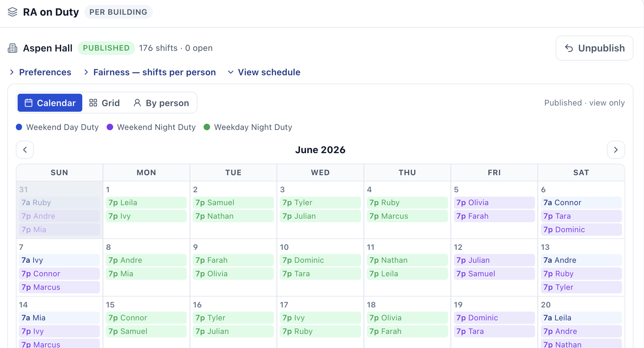Open 7p Tyler shift on June 3
Screen dimensions: 644x348
pyautogui.click(x=320, y=202)
